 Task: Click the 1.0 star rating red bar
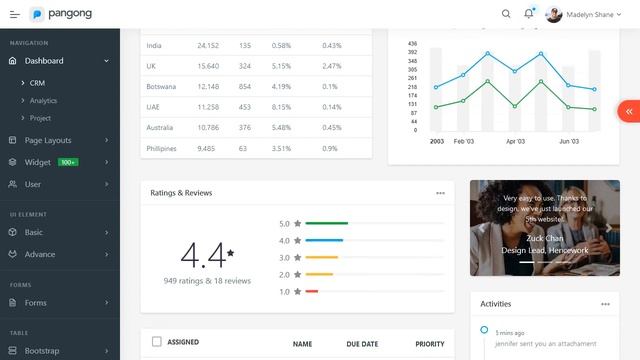311,291
